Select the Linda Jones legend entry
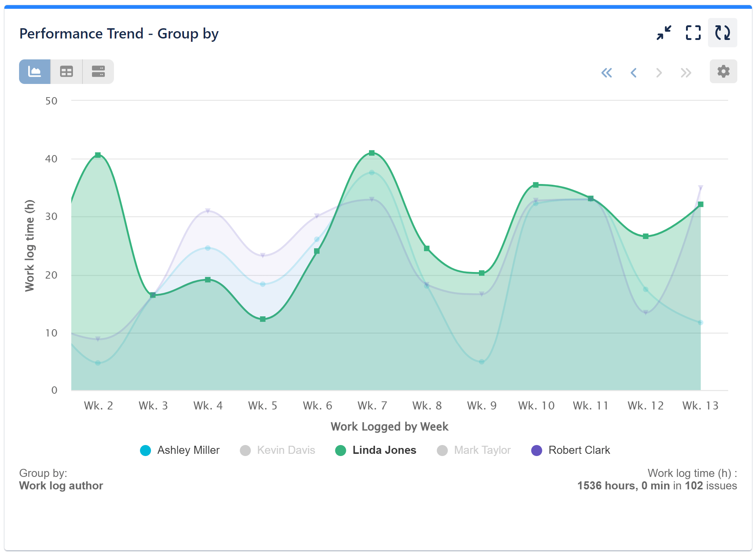 pyautogui.click(x=384, y=450)
